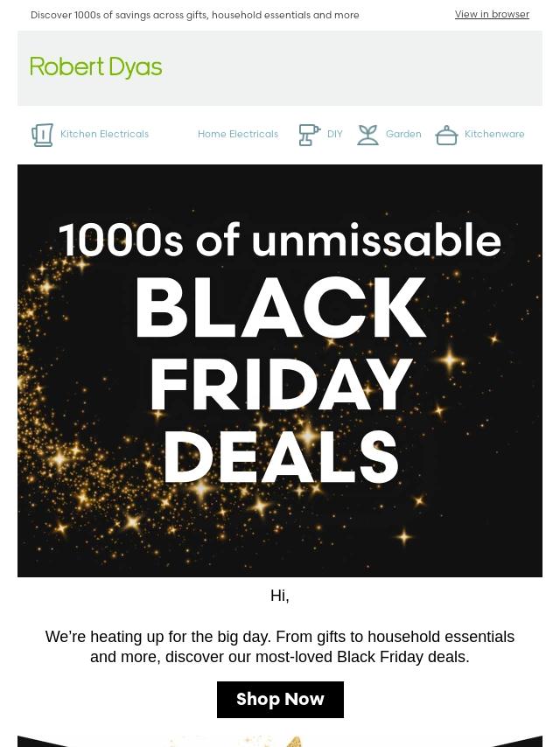560x747 pixels.
Task: Click the image strip below Shop Now
Action: (280, 741)
